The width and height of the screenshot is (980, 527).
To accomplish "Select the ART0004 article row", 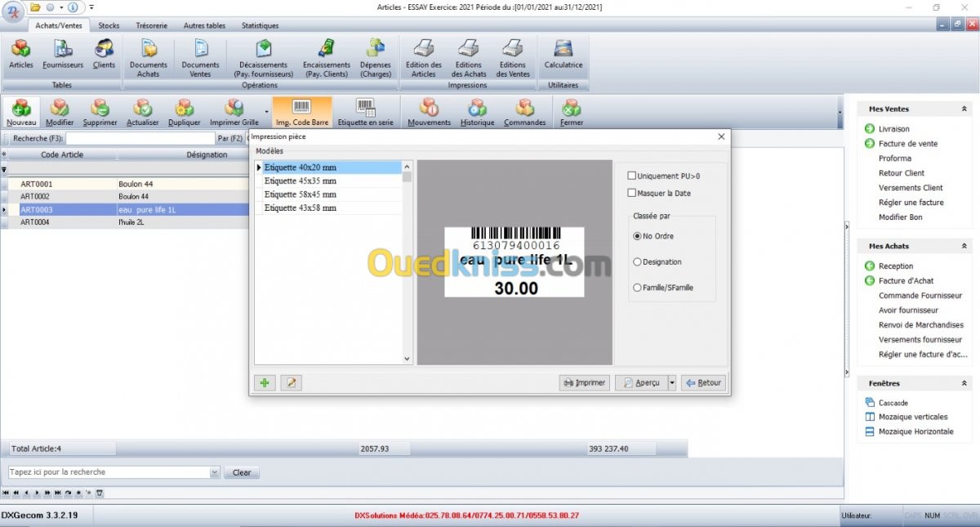I will [125, 221].
